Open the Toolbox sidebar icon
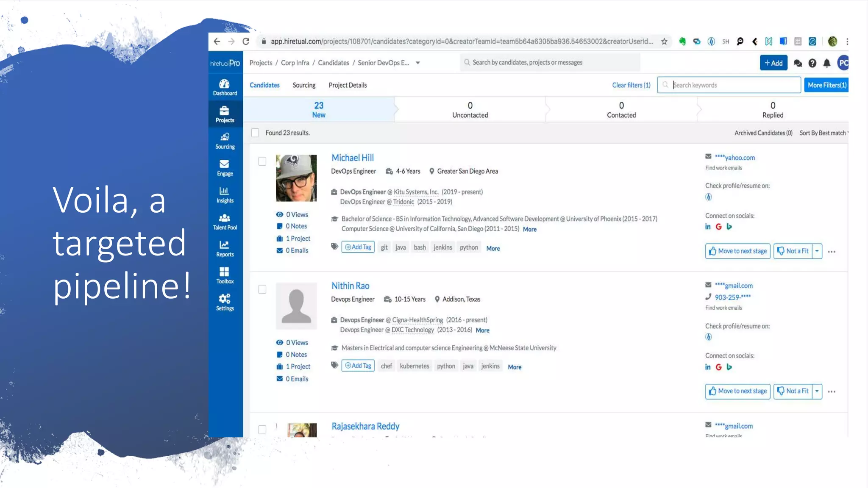868x488 pixels. click(225, 275)
